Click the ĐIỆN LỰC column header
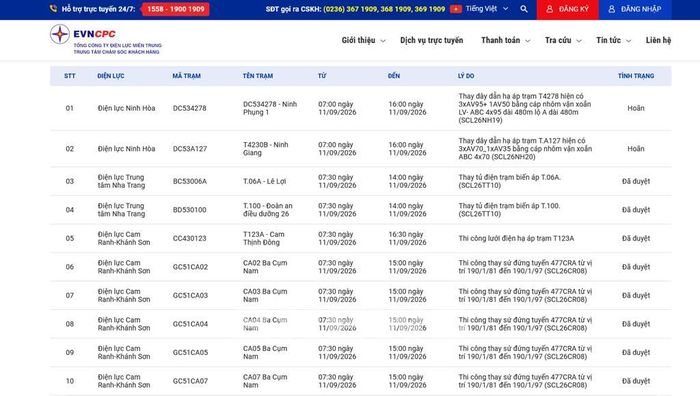This screenshot has width=700, height=396. pos(111,76)
